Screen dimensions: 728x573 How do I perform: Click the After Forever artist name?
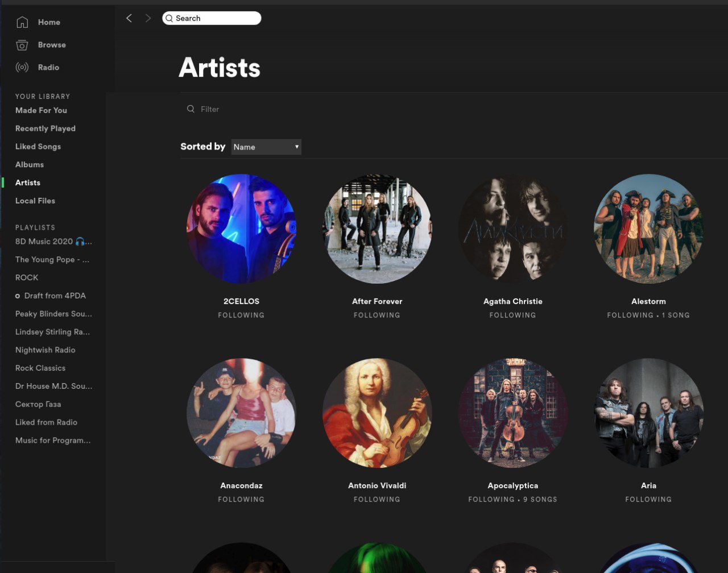pyautogui.click(x=377, y=301)
